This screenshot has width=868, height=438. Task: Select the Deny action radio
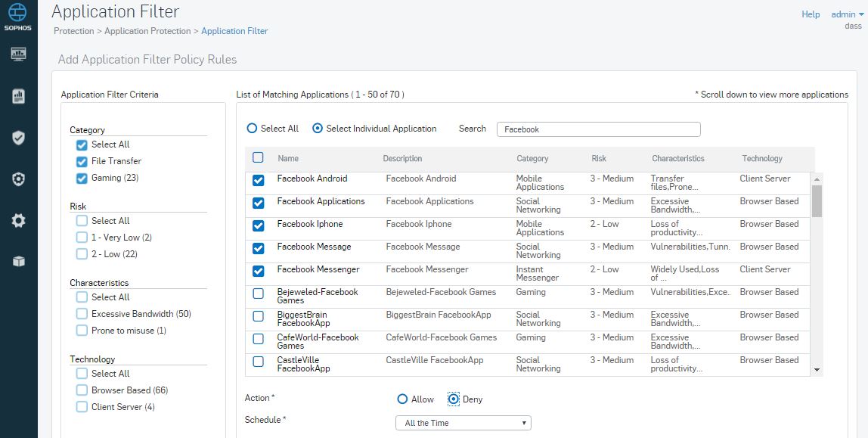tap(454, 399)
